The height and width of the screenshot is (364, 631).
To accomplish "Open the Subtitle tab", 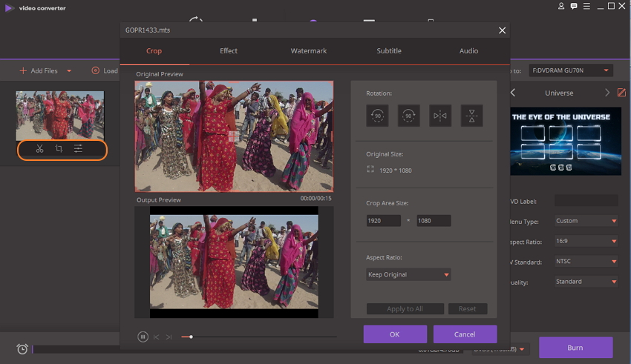I will pos(389,51).
